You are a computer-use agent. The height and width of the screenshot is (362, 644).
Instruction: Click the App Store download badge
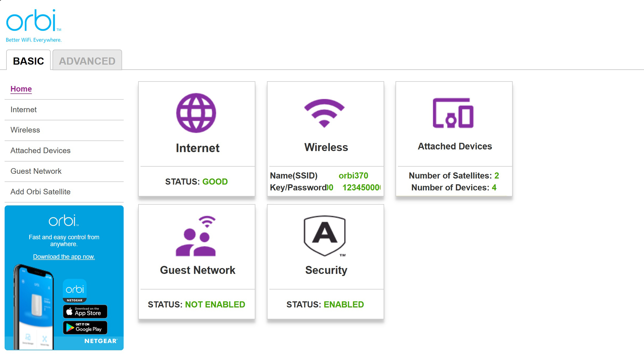click(85, 311)
